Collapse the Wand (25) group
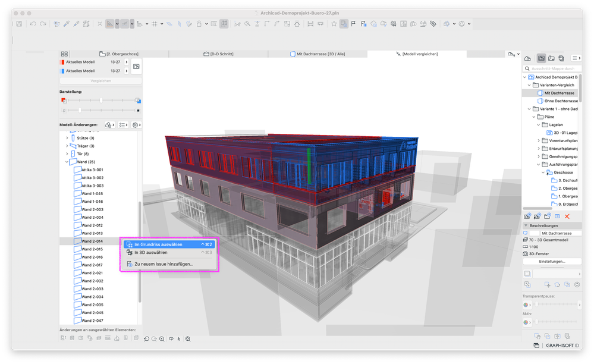 coord(67,162)
